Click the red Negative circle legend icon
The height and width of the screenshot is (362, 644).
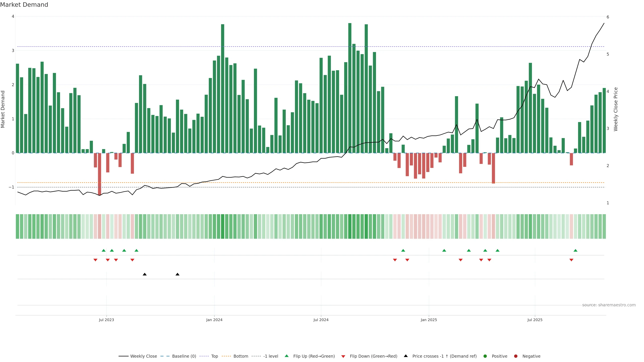(x=516, y=356)
